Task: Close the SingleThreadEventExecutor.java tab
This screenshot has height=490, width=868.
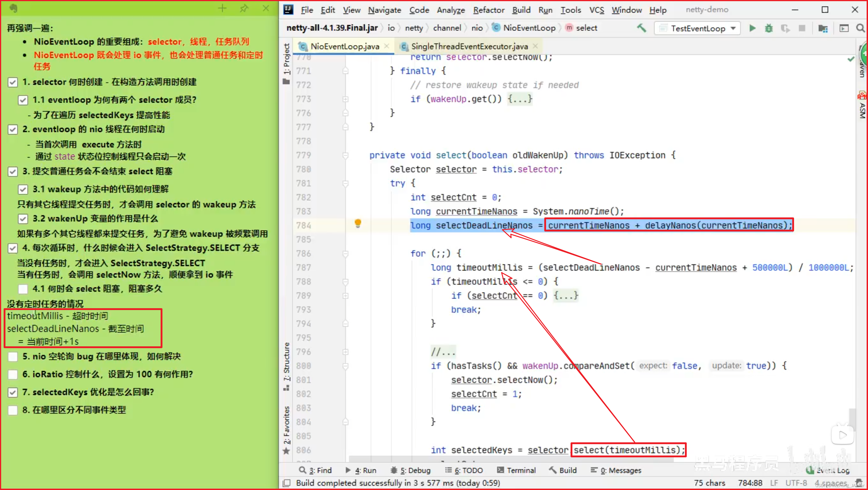Action: [x=535, y=46]
